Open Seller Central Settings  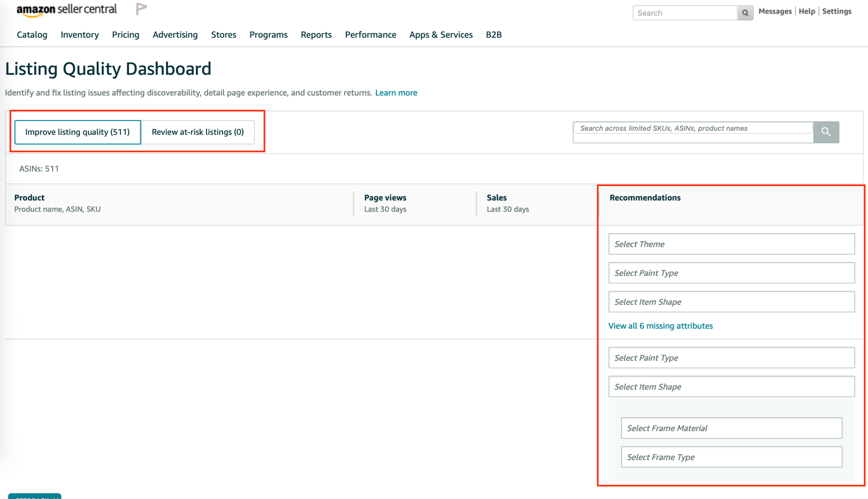(837, 11)
